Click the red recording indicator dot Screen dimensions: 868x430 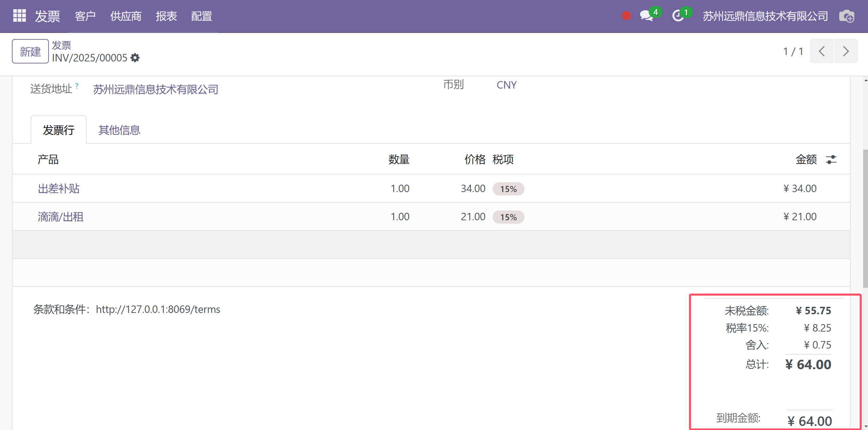626,16
